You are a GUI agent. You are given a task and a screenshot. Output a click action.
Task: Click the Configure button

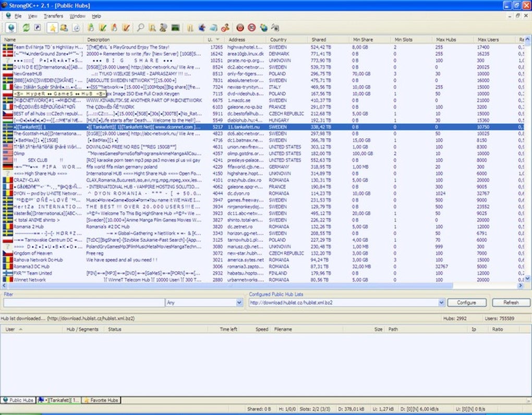tap(466, 302)
